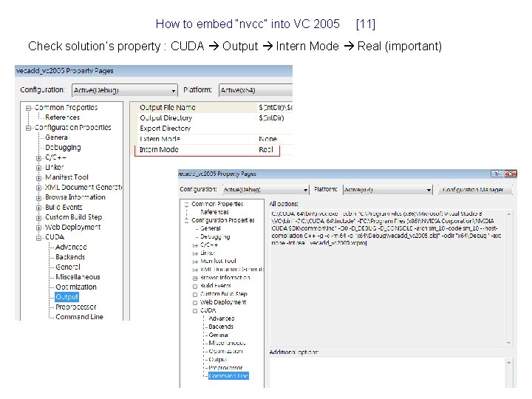Collapse Configuration Properties in left window tree
The image size is (532, 399).
point(29,128)
